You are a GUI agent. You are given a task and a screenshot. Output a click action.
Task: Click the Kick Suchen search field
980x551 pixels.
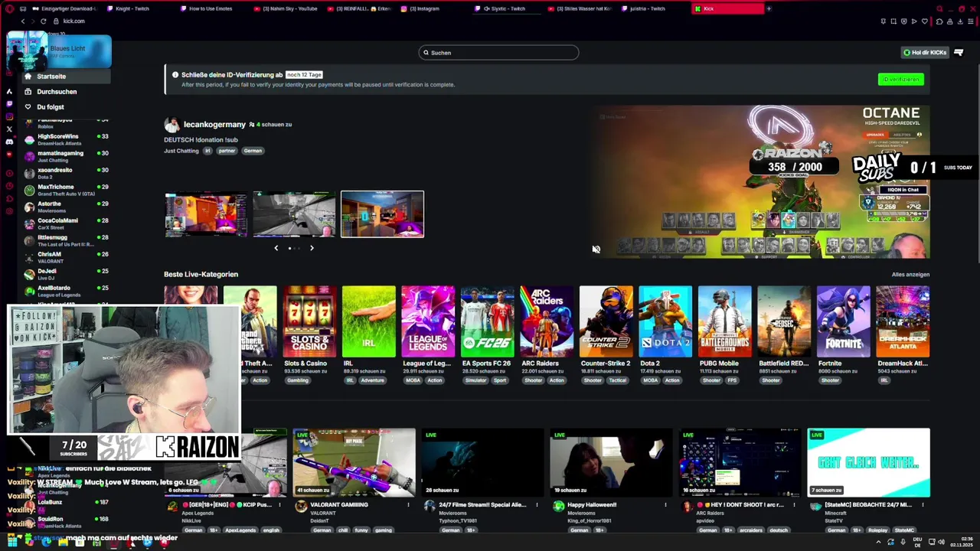tap(498, 52)
